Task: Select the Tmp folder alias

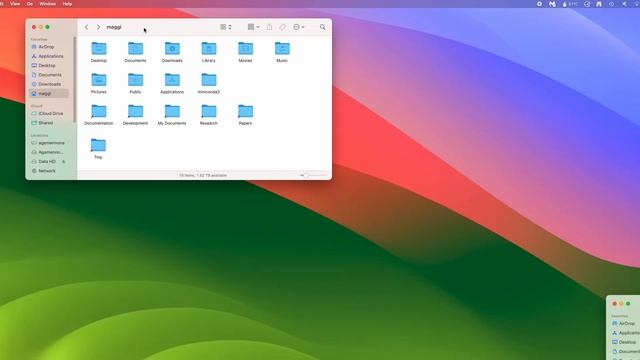Action: (x=98, y=149)
